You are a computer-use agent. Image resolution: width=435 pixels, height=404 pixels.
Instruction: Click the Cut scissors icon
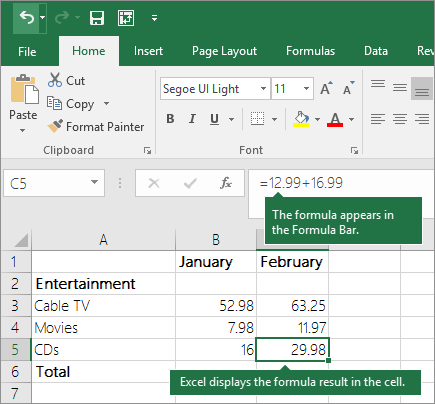(x=55, y=80)
